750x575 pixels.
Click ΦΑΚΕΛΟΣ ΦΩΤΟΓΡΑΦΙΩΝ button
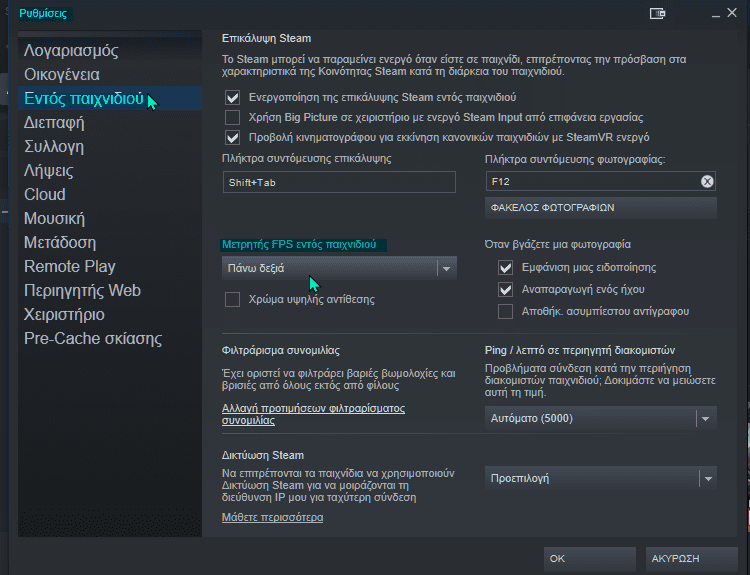point(601,208)
